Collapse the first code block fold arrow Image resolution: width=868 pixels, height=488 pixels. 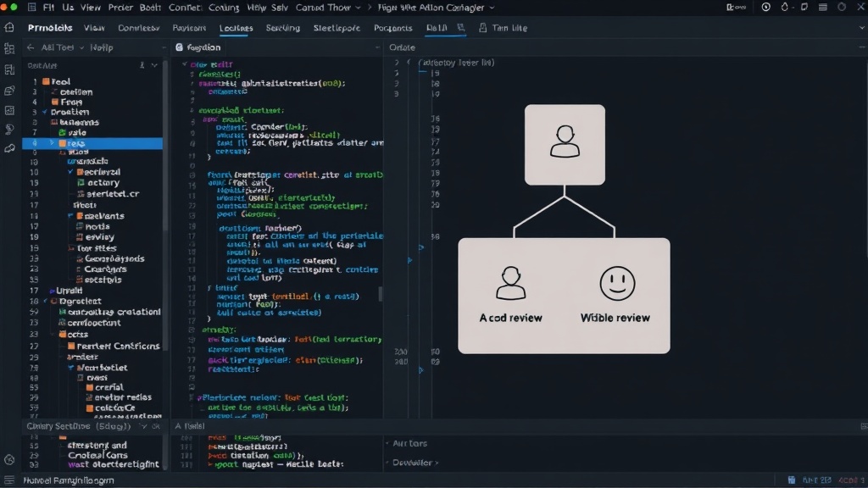point(184,64)
